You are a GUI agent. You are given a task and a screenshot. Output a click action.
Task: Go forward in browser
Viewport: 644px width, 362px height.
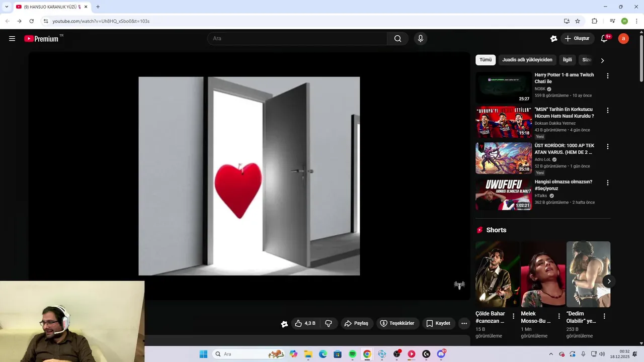(19, 21)
